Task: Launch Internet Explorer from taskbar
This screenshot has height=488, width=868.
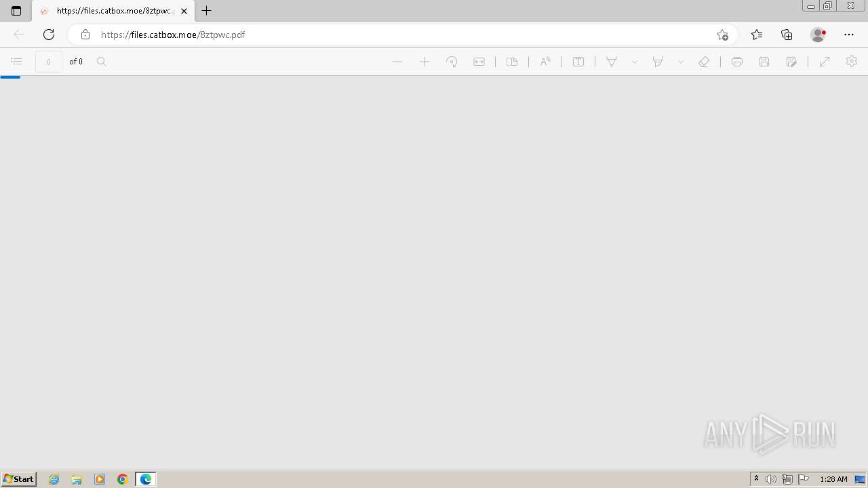Action: (54, 479)
